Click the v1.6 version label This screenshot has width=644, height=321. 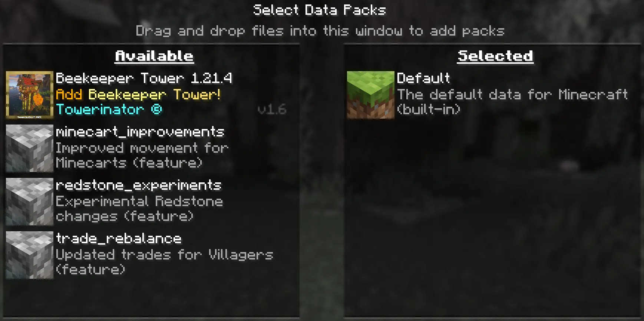click(x=272, y=110)
